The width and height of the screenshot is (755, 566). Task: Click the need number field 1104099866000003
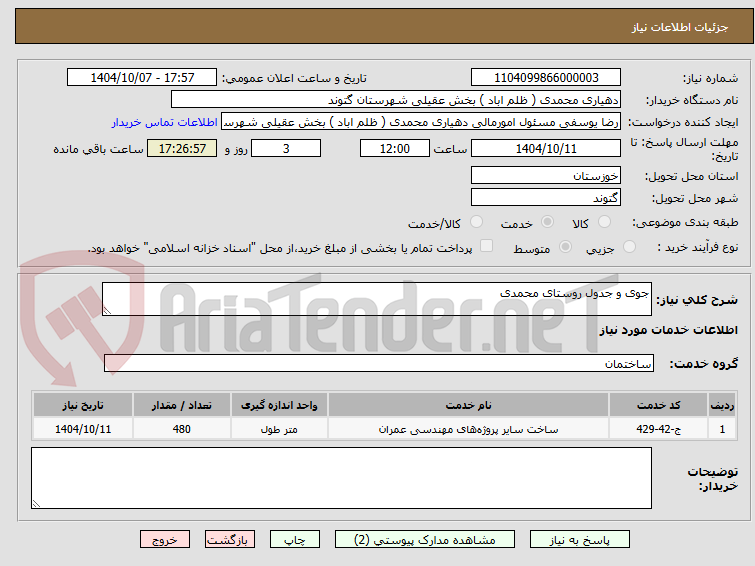tap(546, 78)
